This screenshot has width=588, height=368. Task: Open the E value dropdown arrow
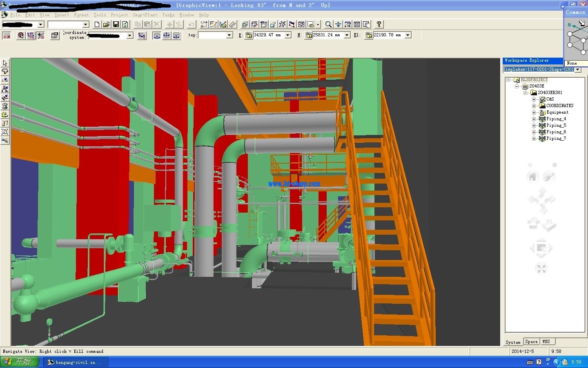(x=288, y=36)
